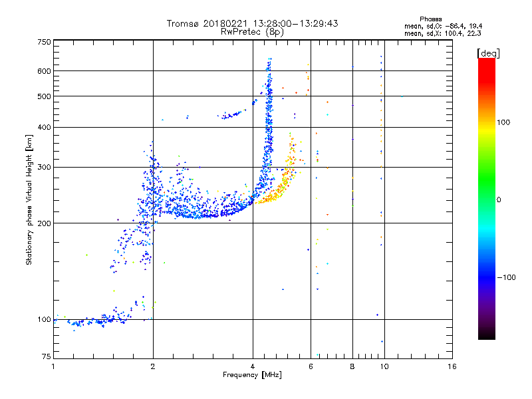Click the 'Phases' header text
Screen dimensions: 532x399
point(430,19)
